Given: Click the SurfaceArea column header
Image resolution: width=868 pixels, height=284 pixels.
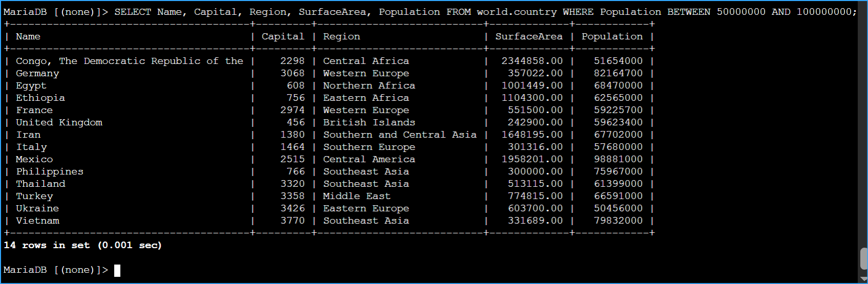Looking at the screenshot, I should click(529, 36).
